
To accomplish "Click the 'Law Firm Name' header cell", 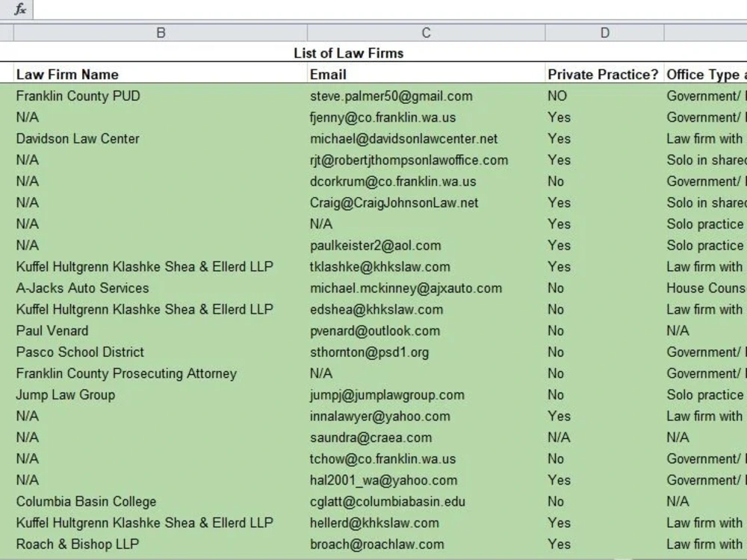I will 161,74.
